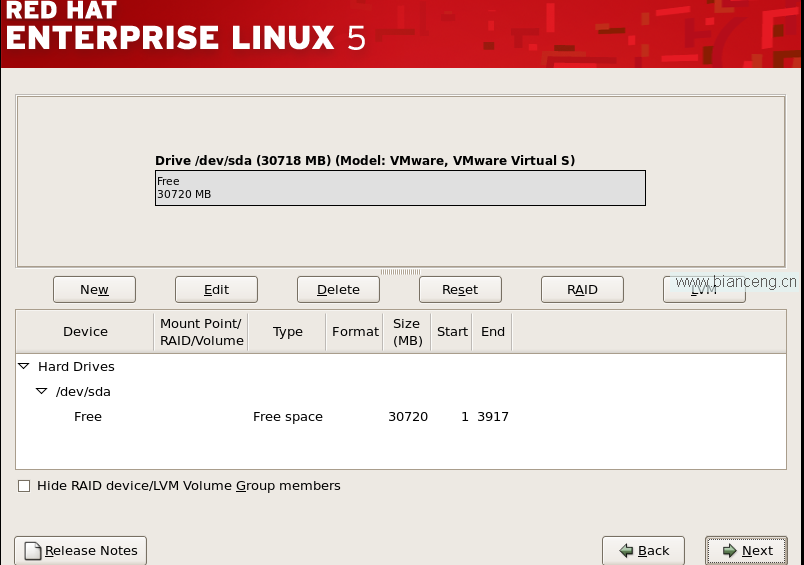804x565 pixels.
Task: Click the start value 1 in Free row
Action: tap(465, 417)
